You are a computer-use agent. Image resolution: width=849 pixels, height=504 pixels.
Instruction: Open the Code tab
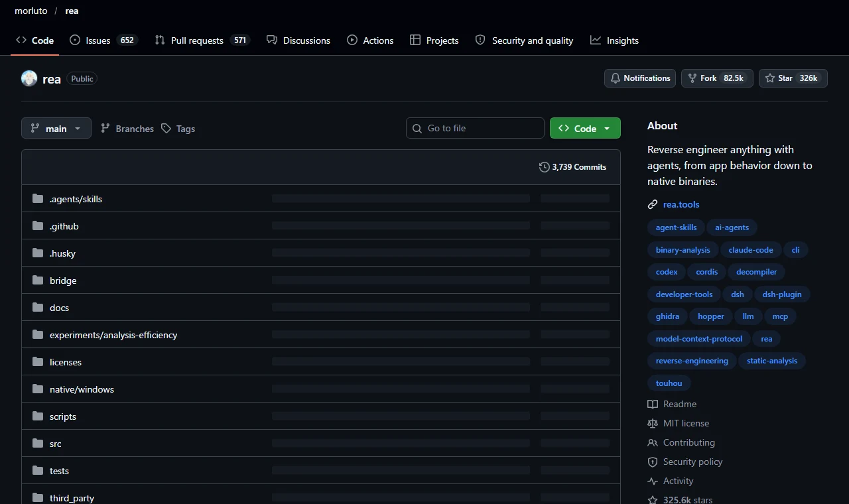pyautogui.click(x=35, y=40)
